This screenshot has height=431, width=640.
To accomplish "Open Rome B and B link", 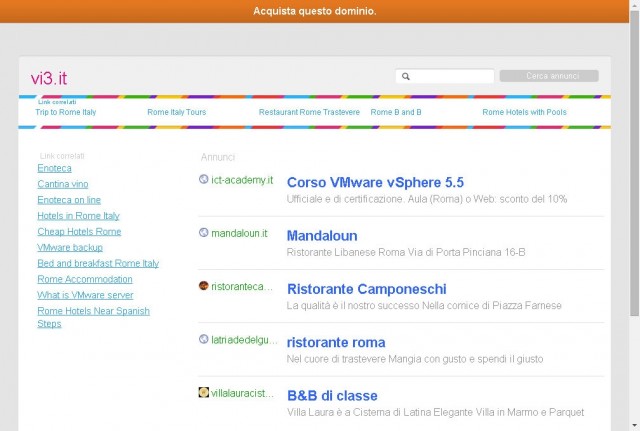I will pos(396,112).
